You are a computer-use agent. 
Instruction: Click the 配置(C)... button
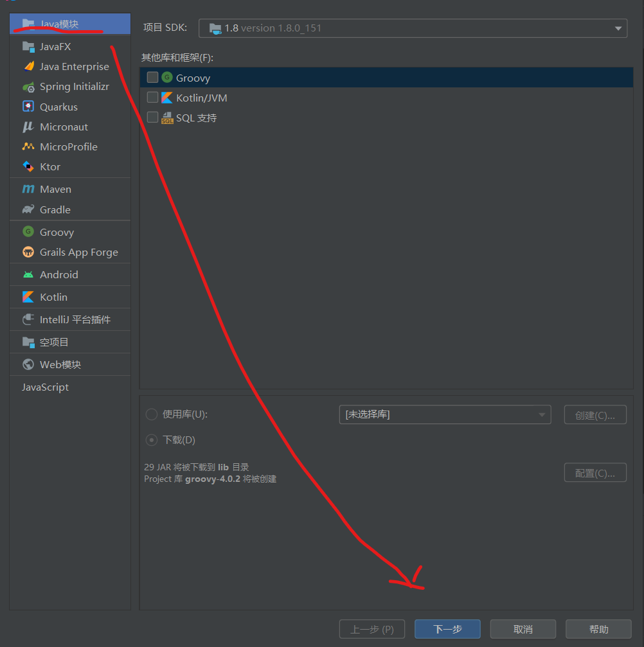click(595, 472)
